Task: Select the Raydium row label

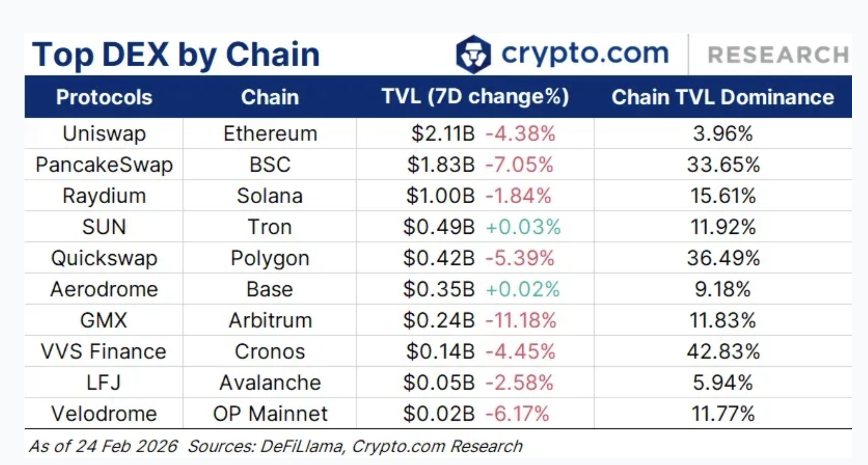Action: (104, 196)
